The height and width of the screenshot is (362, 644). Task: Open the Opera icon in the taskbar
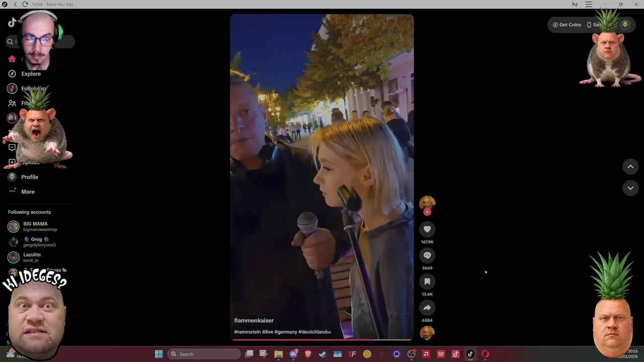coord(485,354)
